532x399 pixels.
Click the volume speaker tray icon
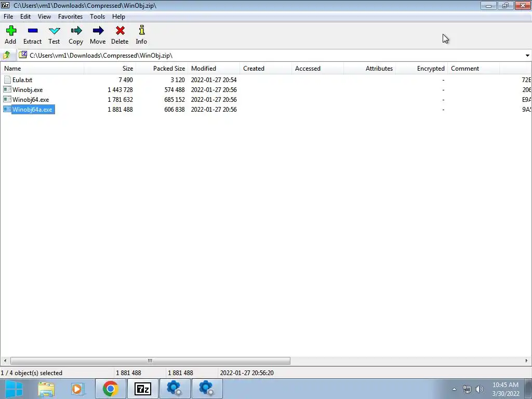[480, 389]
